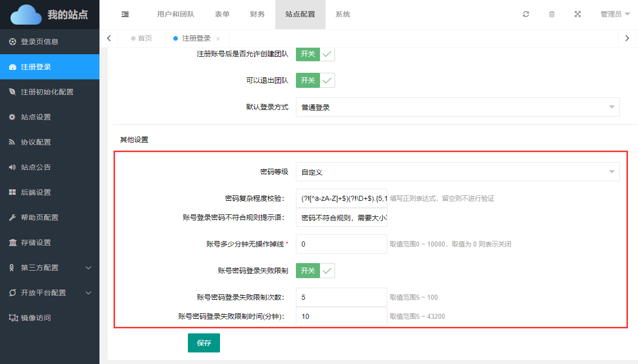This screenshot has width=638, height=364.
Task: Open the 密码等级 dropdown
Action: [457, 172]
